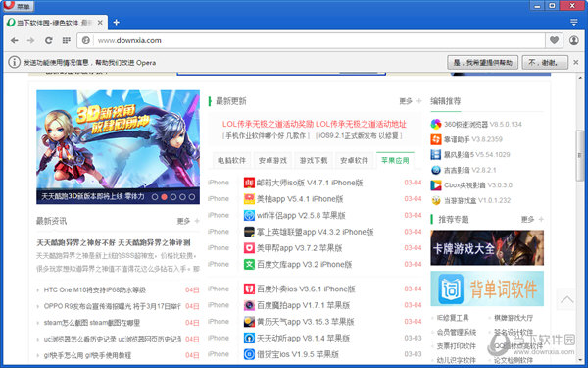Click the 美甲帮app icon

point(249,248)
